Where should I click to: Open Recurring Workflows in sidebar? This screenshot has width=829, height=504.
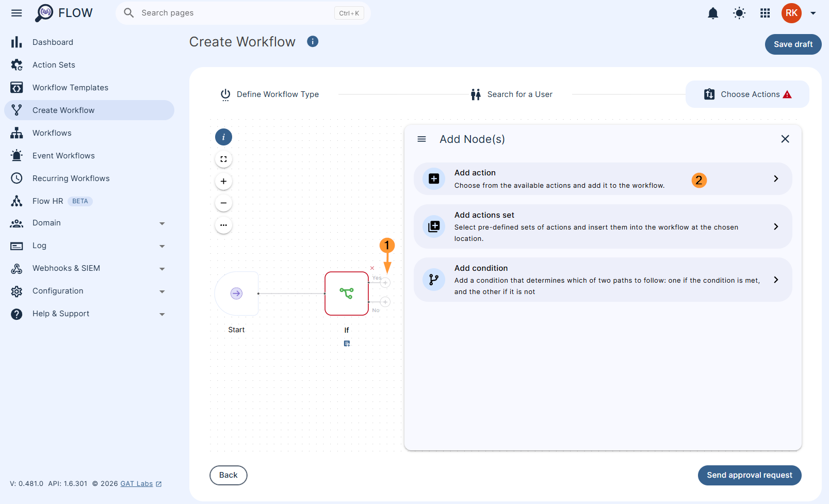89,178
